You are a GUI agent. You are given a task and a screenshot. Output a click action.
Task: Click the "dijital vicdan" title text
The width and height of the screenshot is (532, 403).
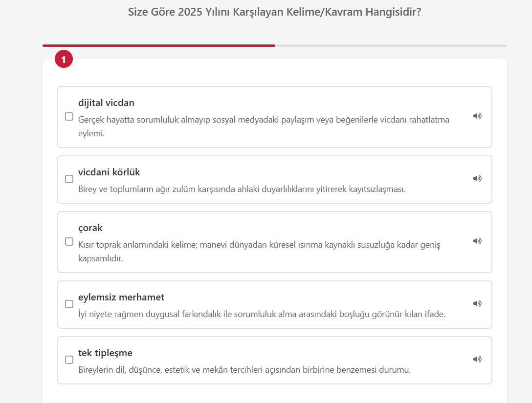pyautogui.click(x=106, y=103)
